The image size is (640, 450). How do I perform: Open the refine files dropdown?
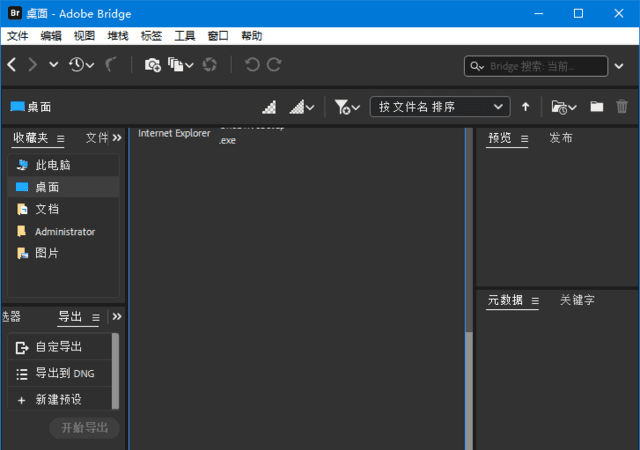pyautogui.click(x=180, y=65)
